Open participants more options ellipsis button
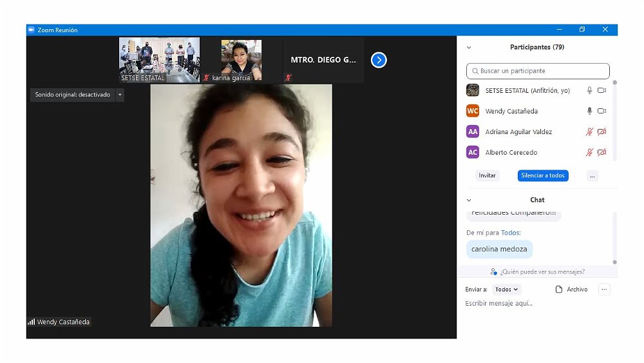The image size is (644, 363). point(592,175)
